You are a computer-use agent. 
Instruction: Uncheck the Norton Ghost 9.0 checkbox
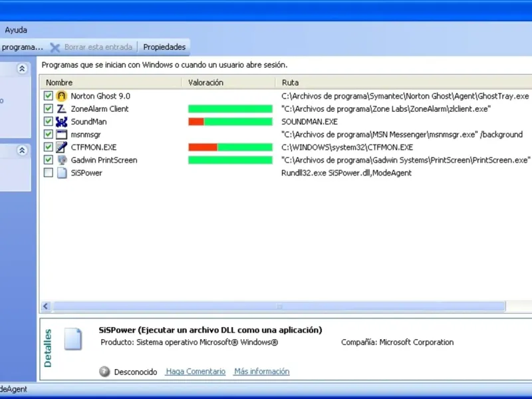[48, 96]
